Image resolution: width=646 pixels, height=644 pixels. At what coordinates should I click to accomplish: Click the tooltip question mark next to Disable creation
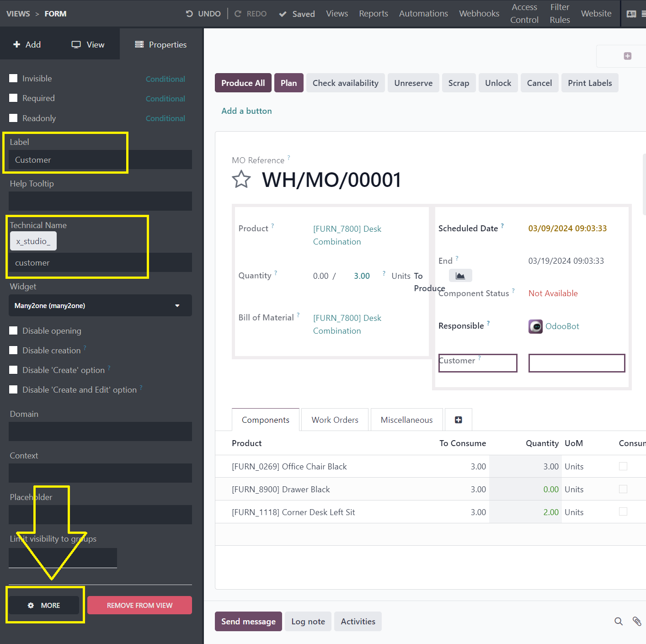click(x=85, y=348)
